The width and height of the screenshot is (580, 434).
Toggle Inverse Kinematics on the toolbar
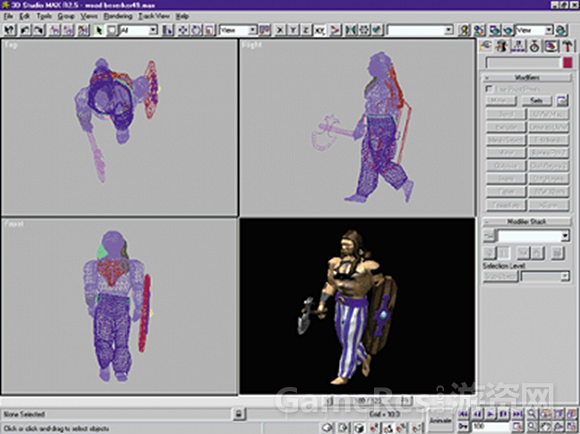pos(335,30)
